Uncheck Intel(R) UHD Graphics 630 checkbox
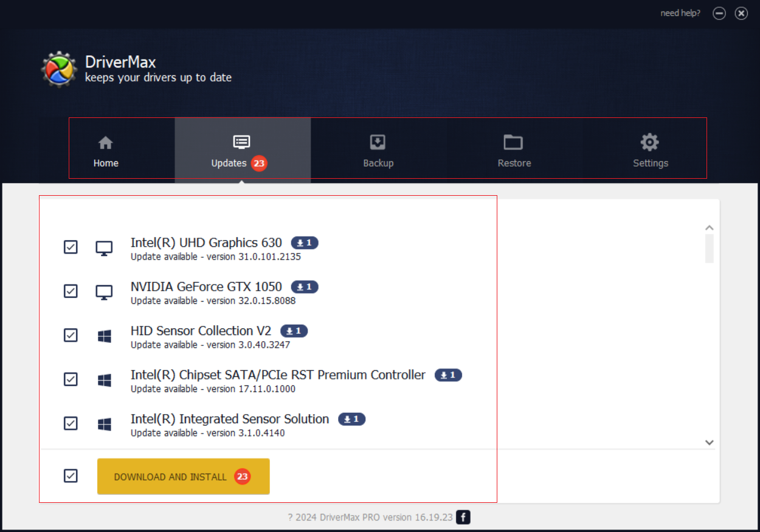Screen dimensions: 760x532 click(x=71, y=247)
